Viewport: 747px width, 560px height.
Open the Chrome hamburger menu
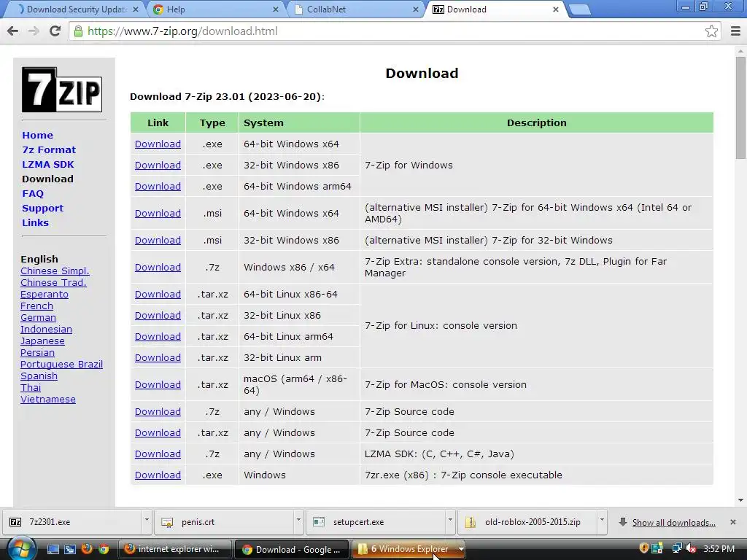[735, 31]
